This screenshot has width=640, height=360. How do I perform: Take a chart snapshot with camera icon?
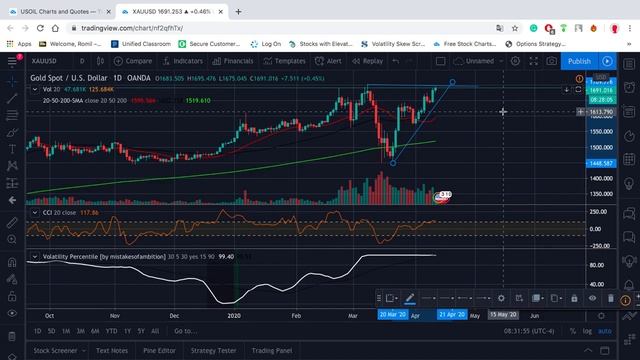pos(551,61)
